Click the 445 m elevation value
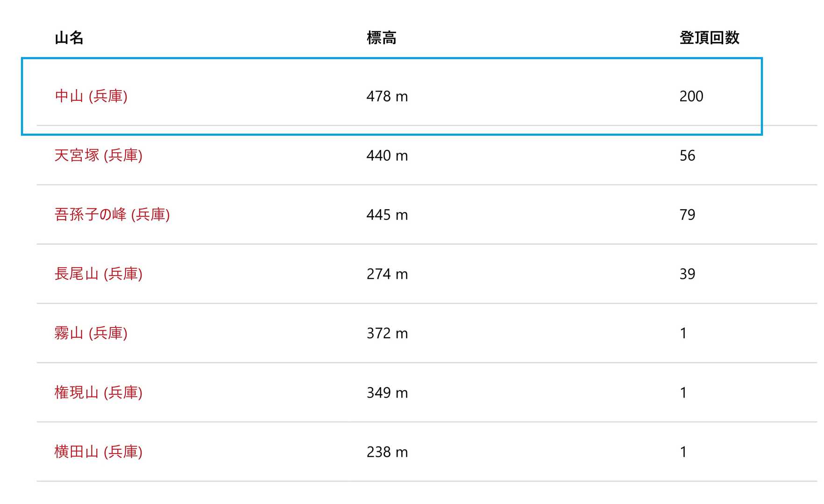 [x=387, y=215]
